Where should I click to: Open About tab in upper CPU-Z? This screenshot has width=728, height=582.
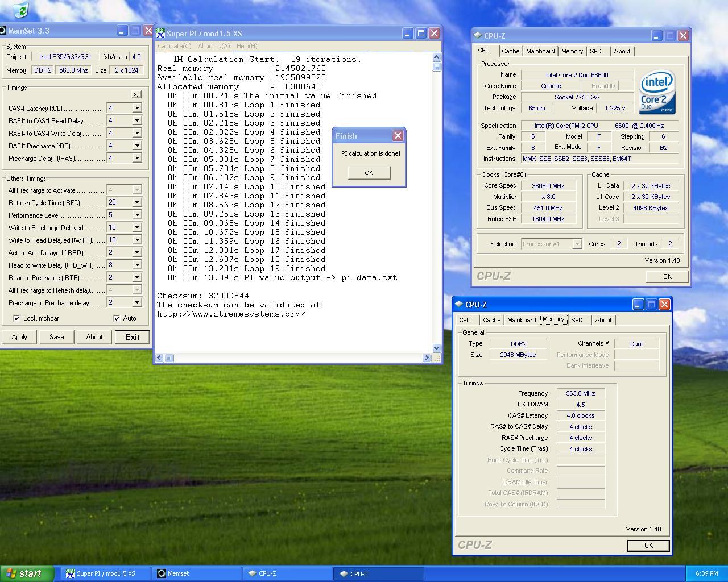point(622,51)
